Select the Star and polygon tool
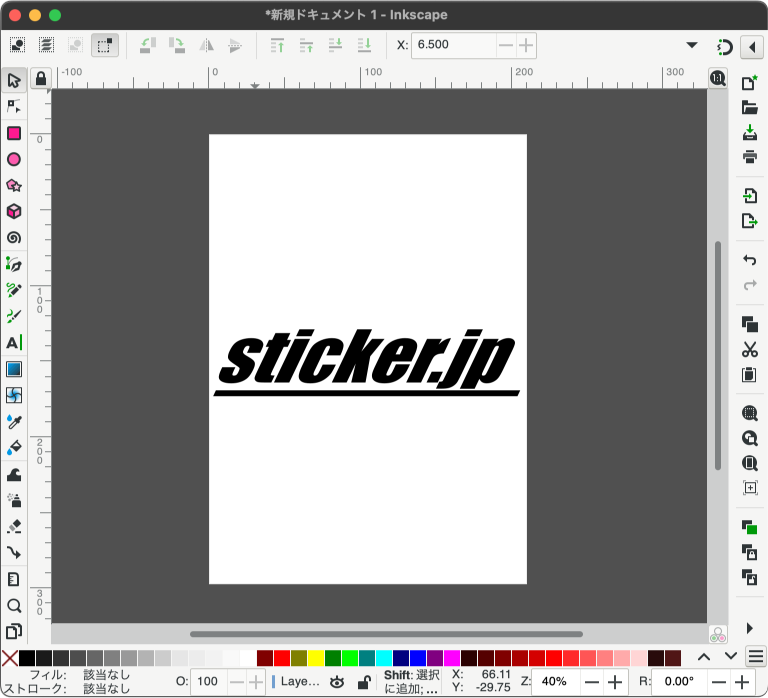 click(x=14, y=186)
